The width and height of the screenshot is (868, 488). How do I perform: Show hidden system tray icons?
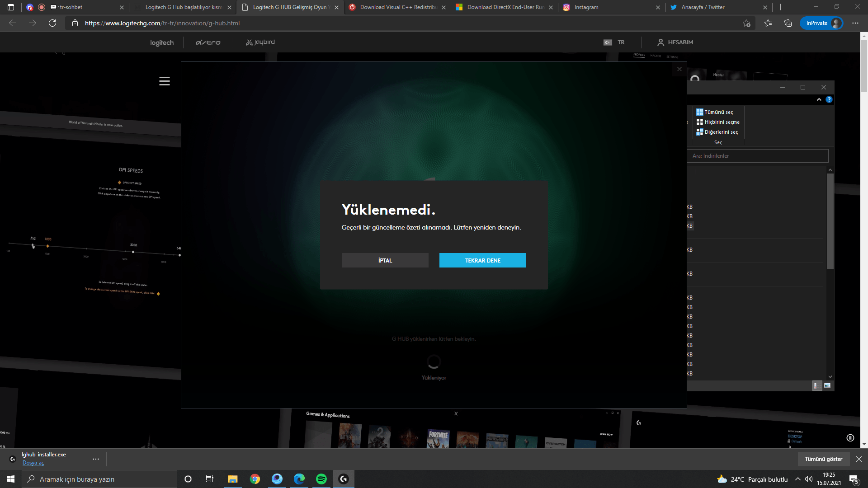point(798,479)
